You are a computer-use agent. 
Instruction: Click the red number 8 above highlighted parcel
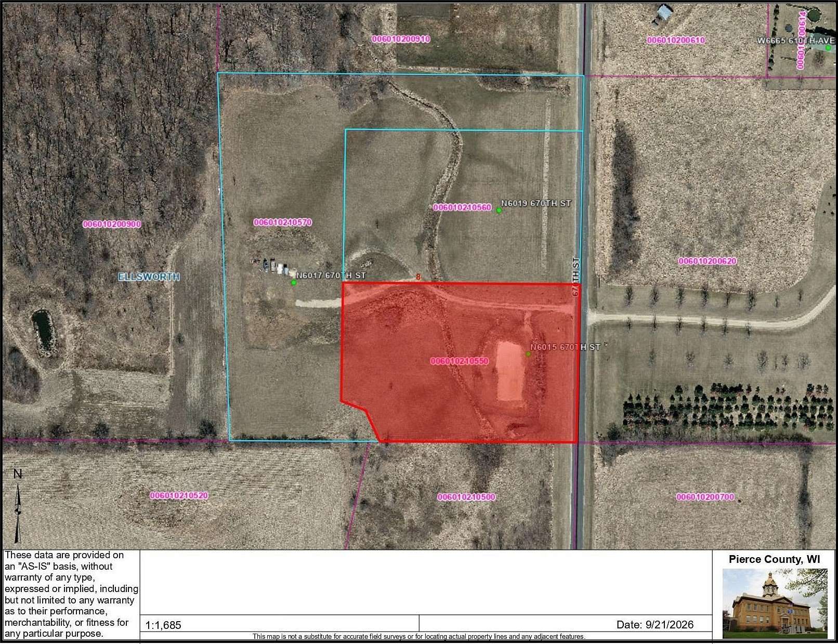tap(418, 278)
